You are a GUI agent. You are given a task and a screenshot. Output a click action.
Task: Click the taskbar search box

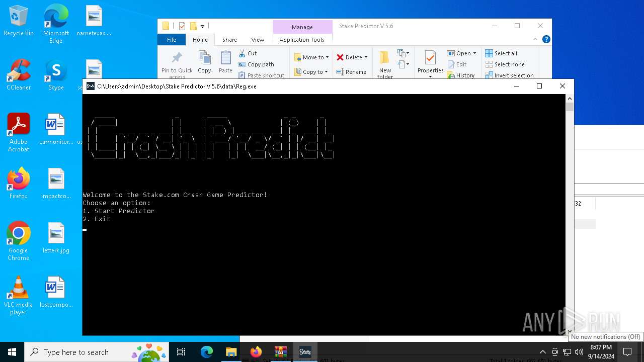coord(96,352)
